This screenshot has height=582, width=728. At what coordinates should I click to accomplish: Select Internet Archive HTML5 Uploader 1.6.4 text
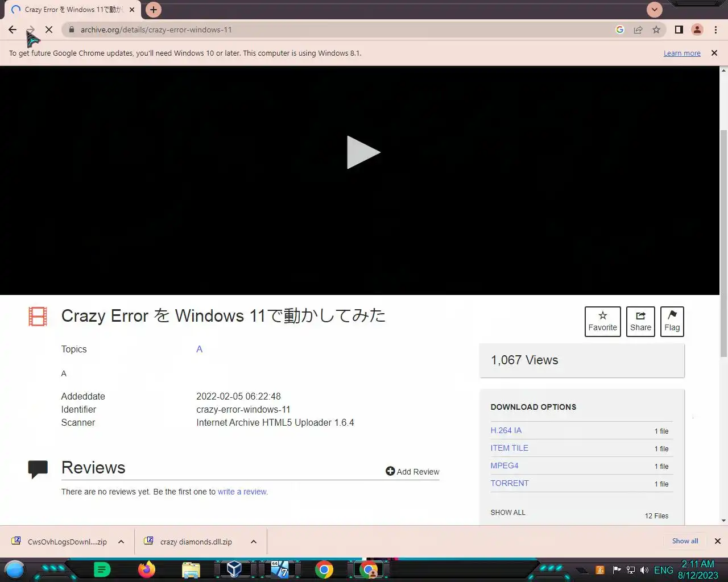point(275,422)
